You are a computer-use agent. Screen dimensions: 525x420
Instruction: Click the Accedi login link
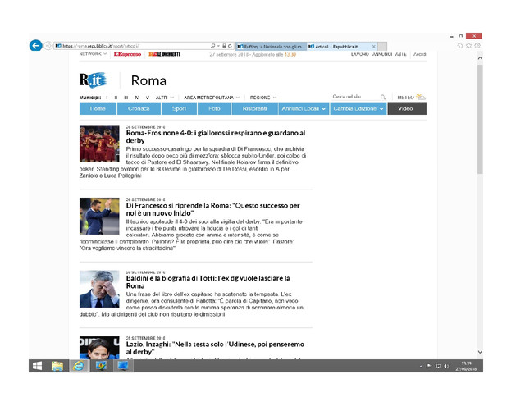[419, 54]
